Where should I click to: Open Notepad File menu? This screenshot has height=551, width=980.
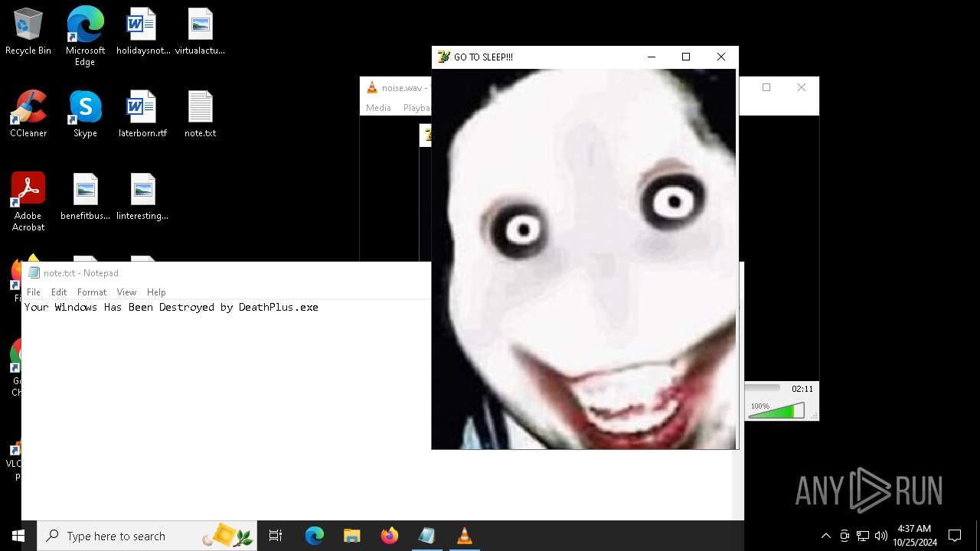coord(34,292)
